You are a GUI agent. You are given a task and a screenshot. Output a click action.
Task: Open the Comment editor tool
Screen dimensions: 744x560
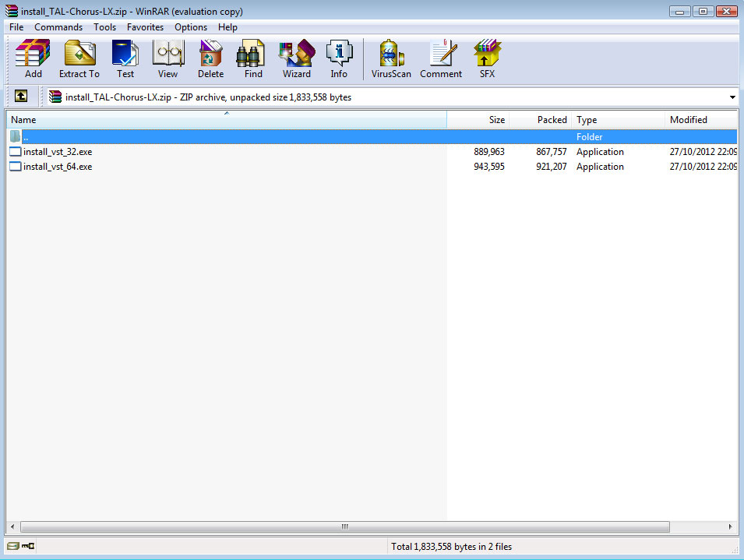point(441,58)
